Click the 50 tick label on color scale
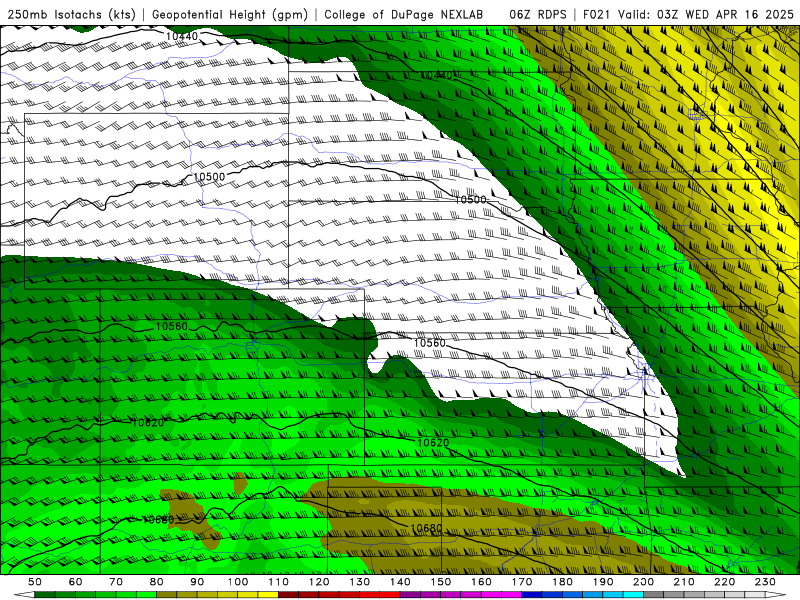Image resolution: width=800 pixels, height=600 pixels. (35, 582)
